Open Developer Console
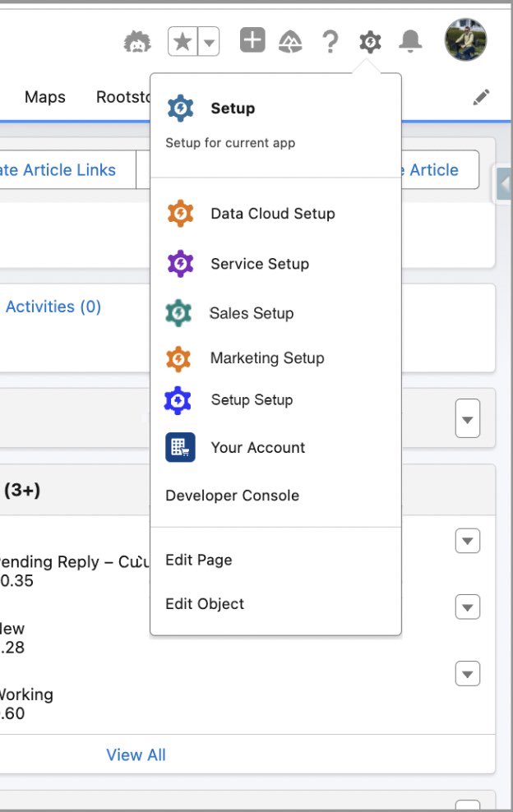Image resolution: width=513 pixels, height=812 pixels. pyautogui.click(x=232, y=496)
